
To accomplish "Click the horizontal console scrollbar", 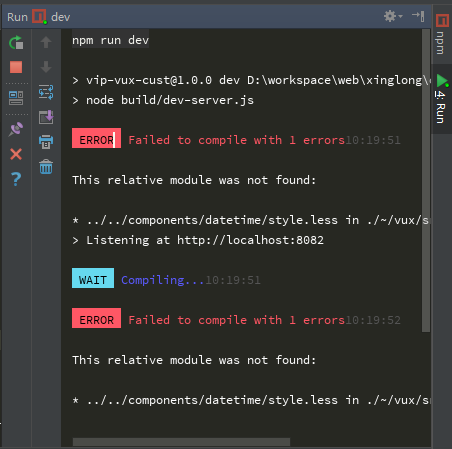I will pos(181,442).
